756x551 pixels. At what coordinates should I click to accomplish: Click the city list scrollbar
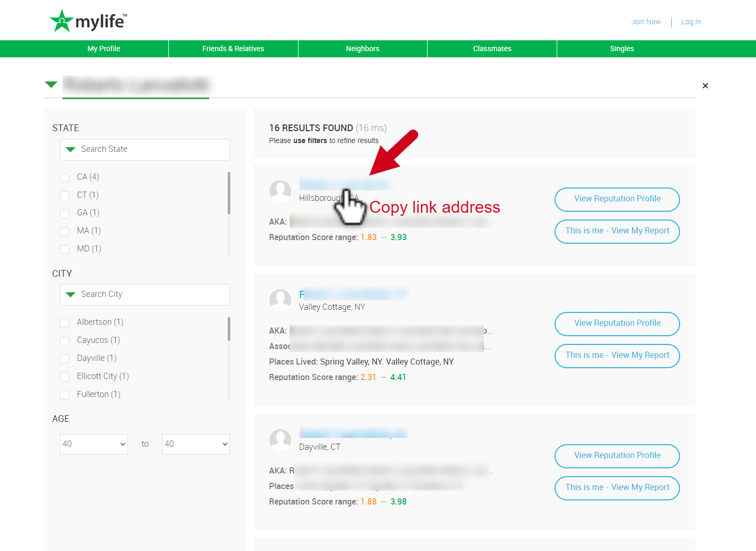(x=229, y=329)
